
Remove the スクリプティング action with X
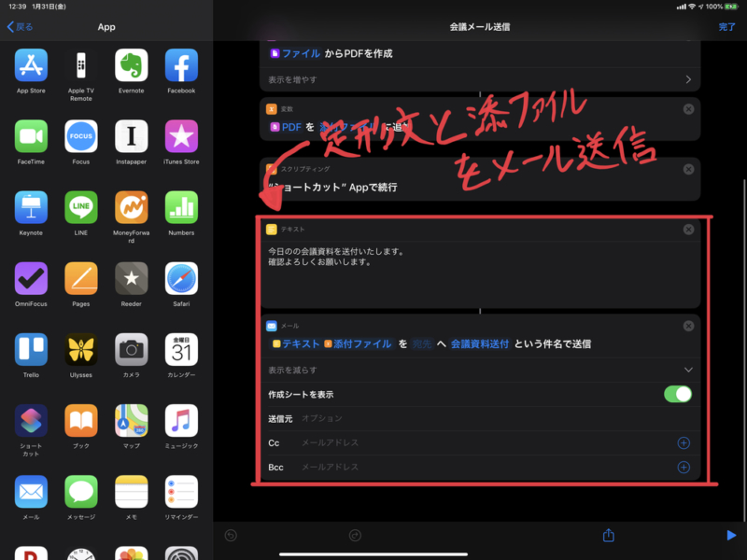point(688,169)
